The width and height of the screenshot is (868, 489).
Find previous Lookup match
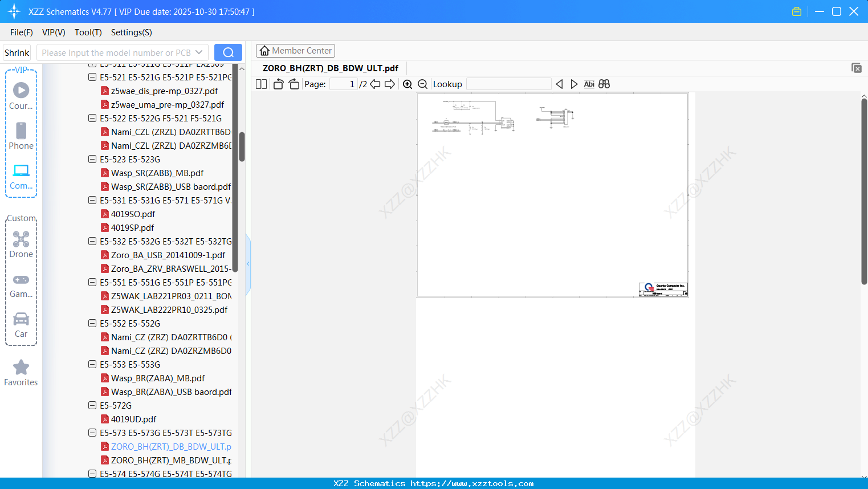559,84
